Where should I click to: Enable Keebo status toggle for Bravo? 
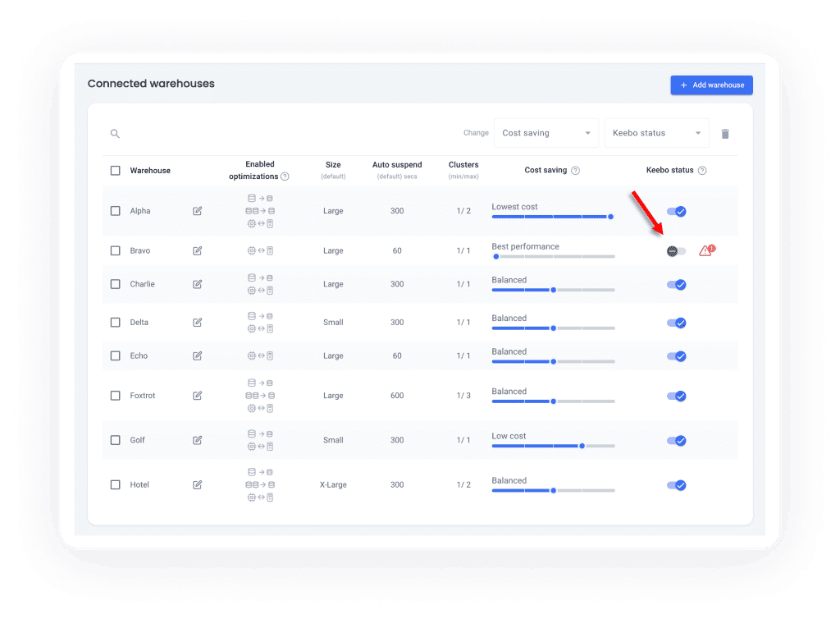(x=676, y=251)
